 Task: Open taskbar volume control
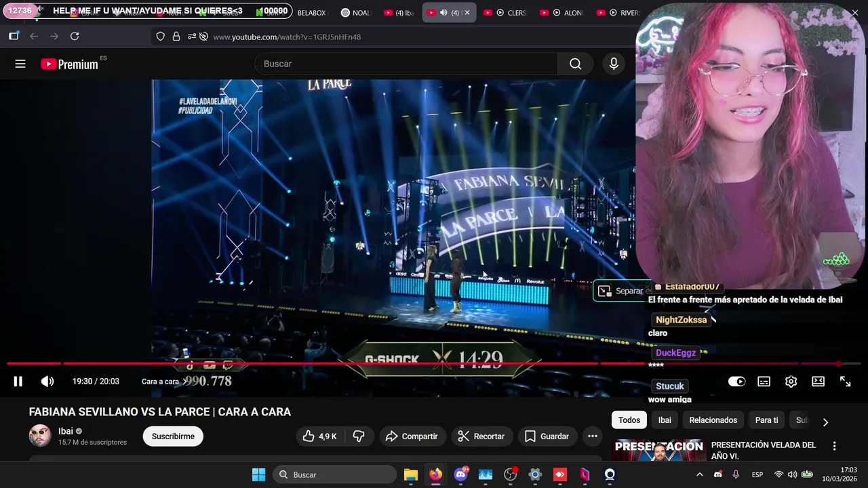[792, 474]
